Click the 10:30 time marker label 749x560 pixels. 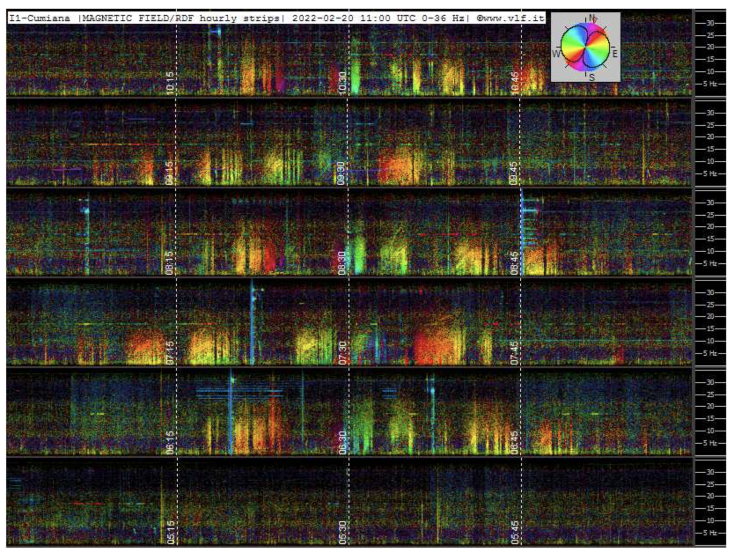pyautogui.click(x=343, y=83)
